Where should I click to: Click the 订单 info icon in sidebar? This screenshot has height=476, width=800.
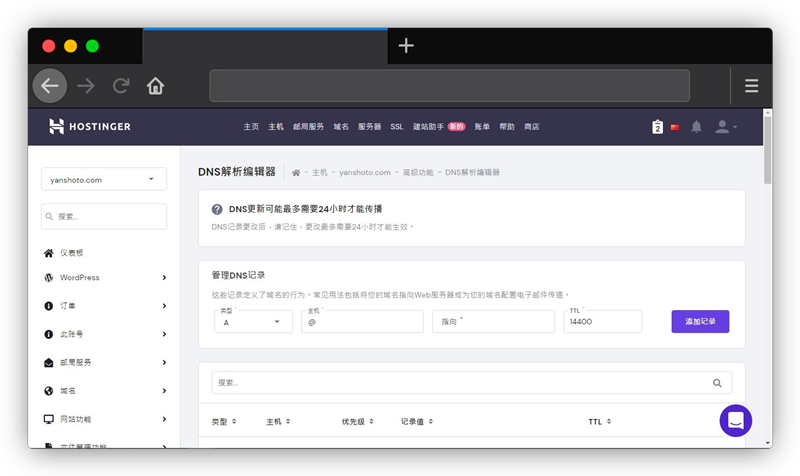tap(48, 306)
